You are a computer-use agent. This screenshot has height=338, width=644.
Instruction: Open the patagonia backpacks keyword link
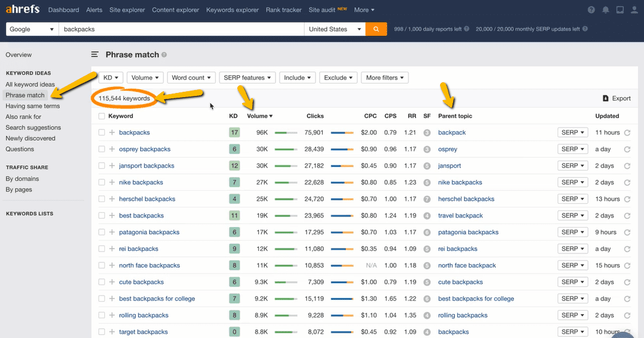click(149, 232)
